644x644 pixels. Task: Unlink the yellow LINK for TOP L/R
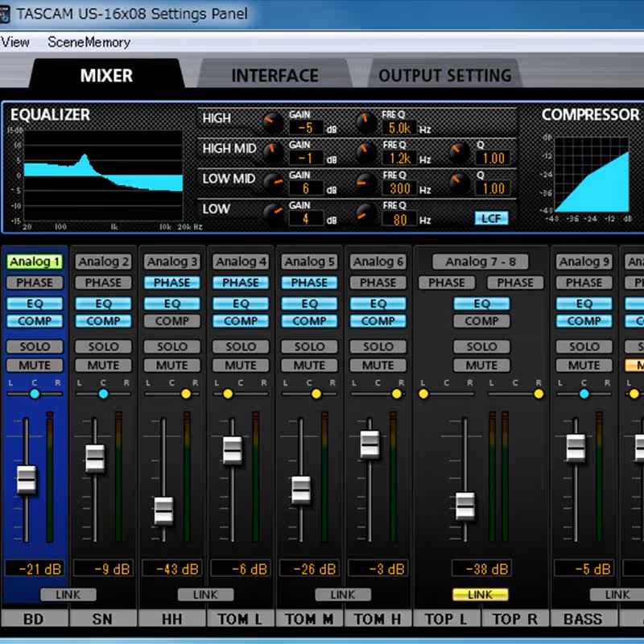click(x=480, y=594)
